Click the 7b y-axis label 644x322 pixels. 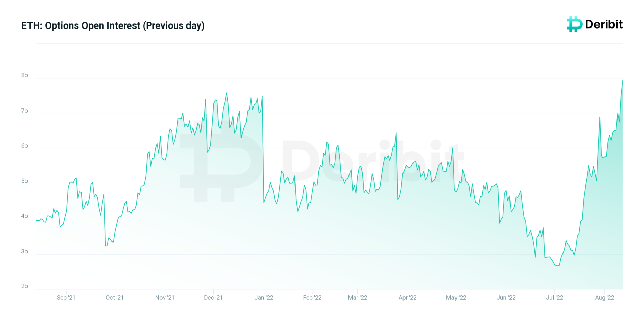(x=24, y=111)
